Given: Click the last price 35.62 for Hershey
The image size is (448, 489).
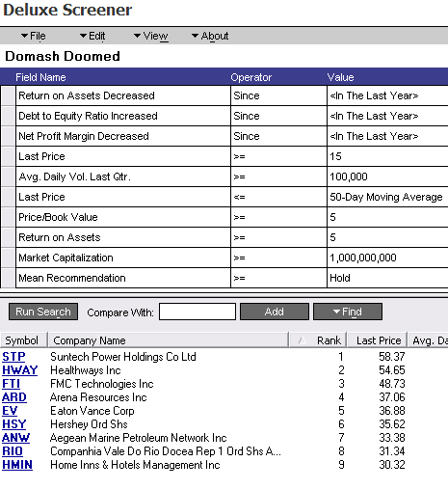Looking at the screenshot, I should coord(392,424).
